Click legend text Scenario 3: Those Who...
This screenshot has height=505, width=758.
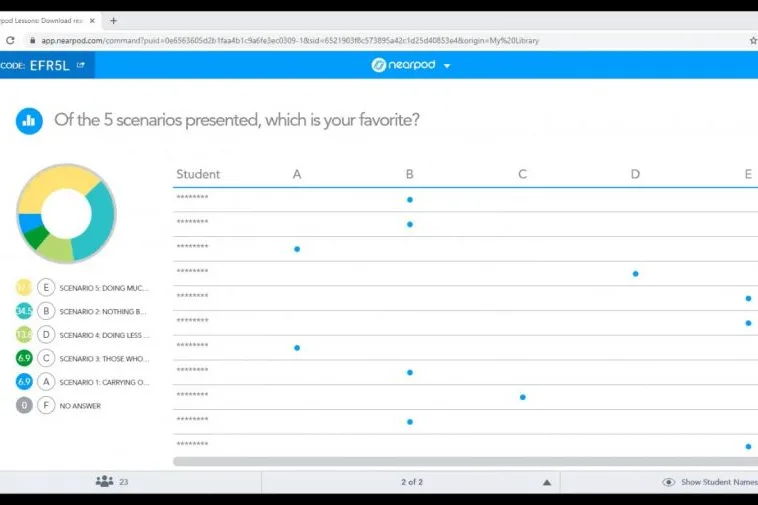pos(104,359)
